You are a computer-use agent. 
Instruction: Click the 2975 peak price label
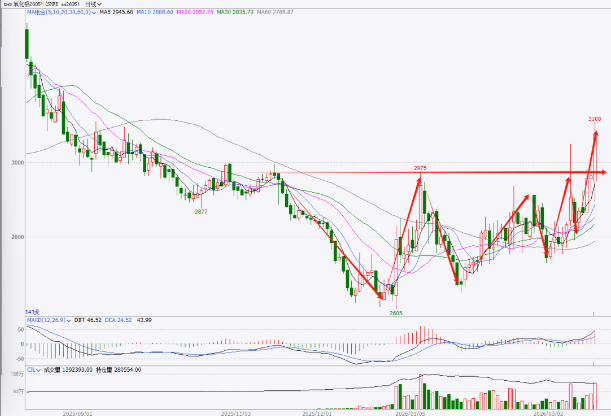click(x=420, y=168)
